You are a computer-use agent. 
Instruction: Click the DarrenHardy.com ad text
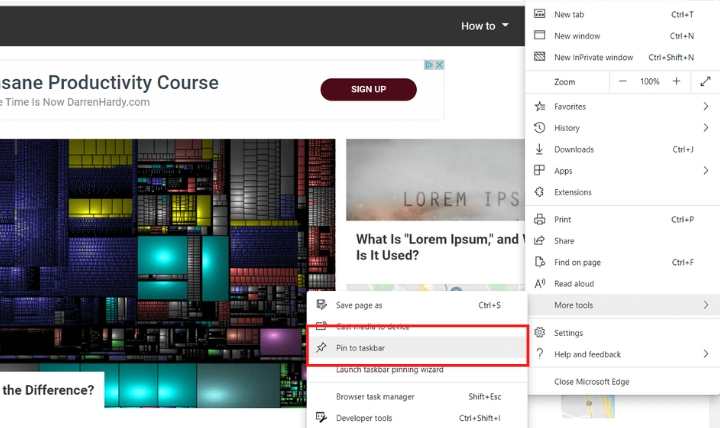pyautogui.click(x=108, y=102)
